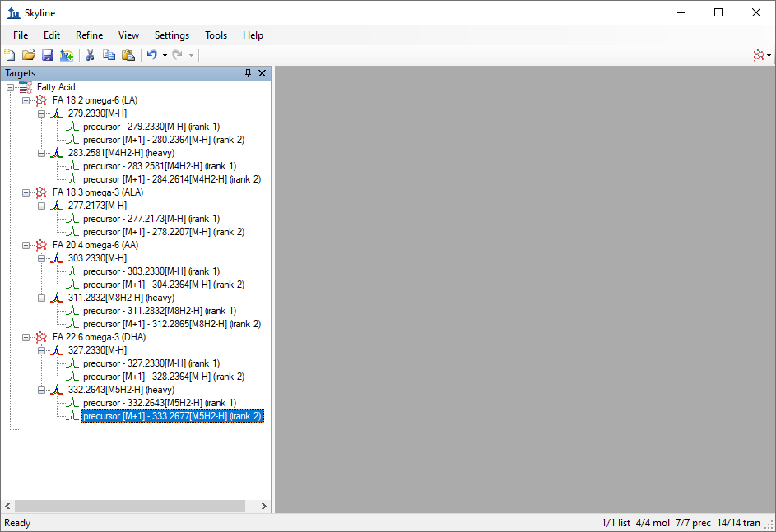The height and width of the screenshot is (532, 776).
Task: Open the Redo history dropdown arrow
Action: [191, 55]
